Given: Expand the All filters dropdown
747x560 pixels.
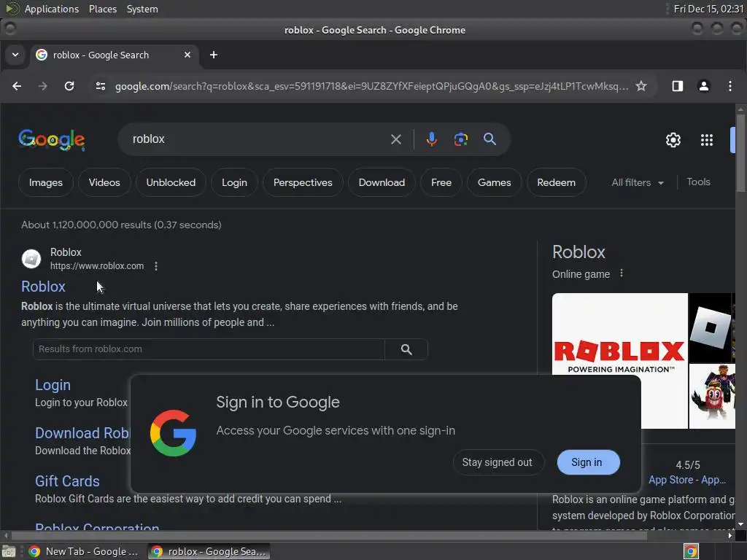Looking at the screenshot, I should 638,183.
